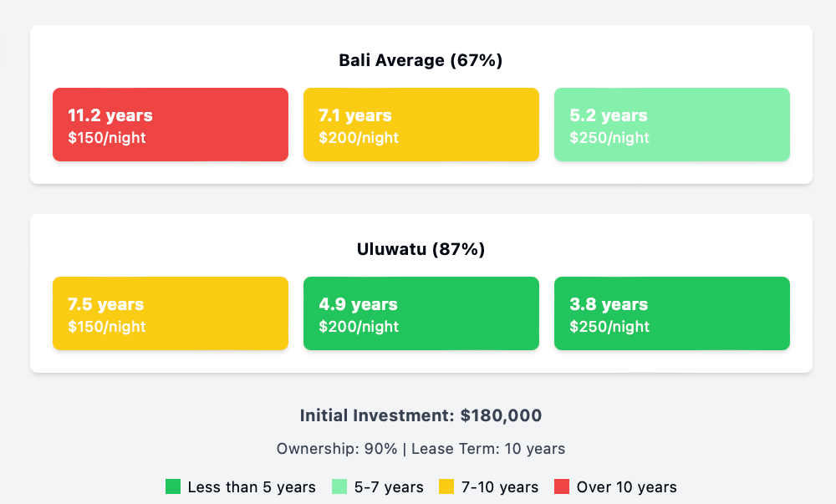Click the yellow 7-10 years legend swatch

446,486
